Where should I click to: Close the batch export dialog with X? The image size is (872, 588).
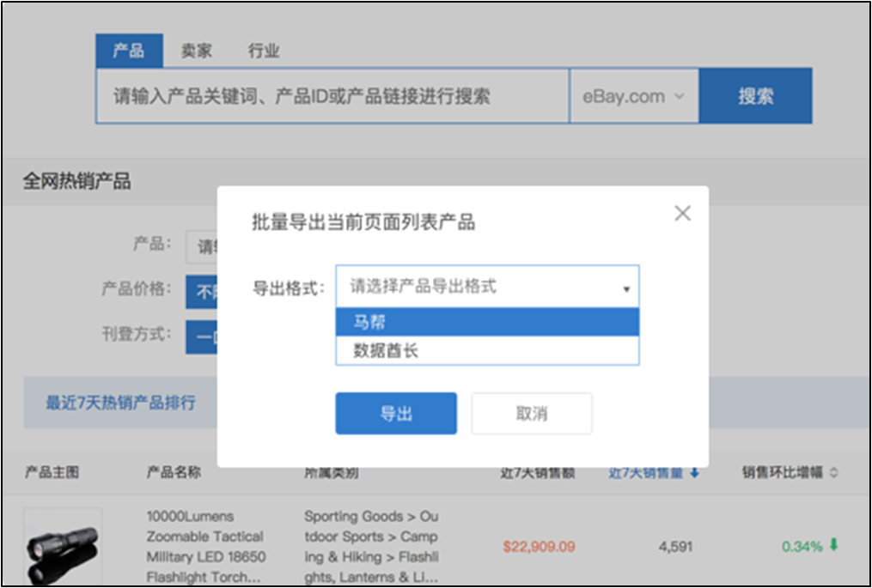point(682,214)
